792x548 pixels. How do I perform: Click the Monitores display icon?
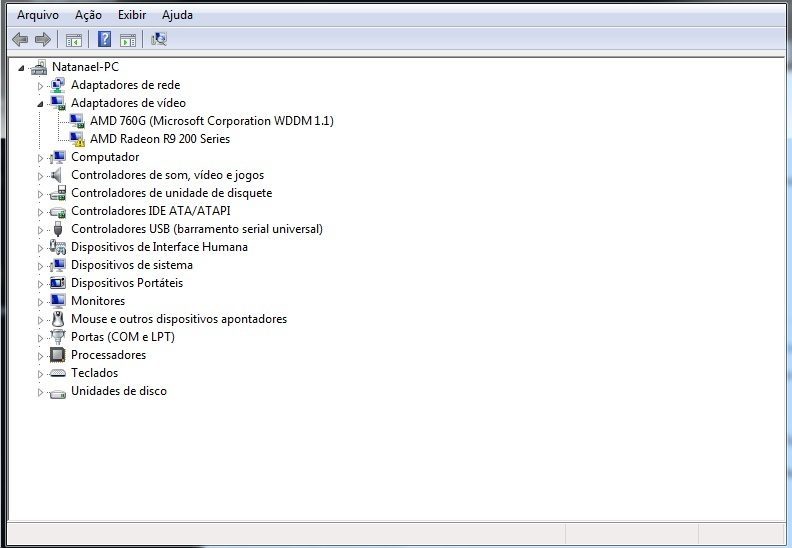tap(58, 301)
